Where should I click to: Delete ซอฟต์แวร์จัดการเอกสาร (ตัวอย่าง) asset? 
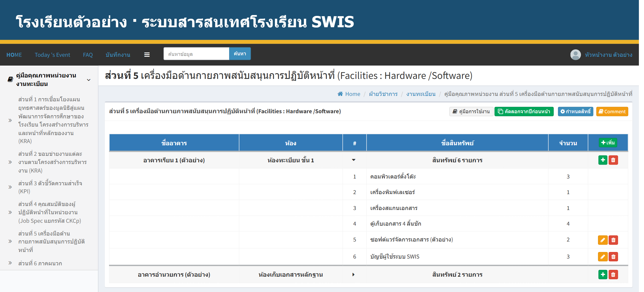click(613, 240)
